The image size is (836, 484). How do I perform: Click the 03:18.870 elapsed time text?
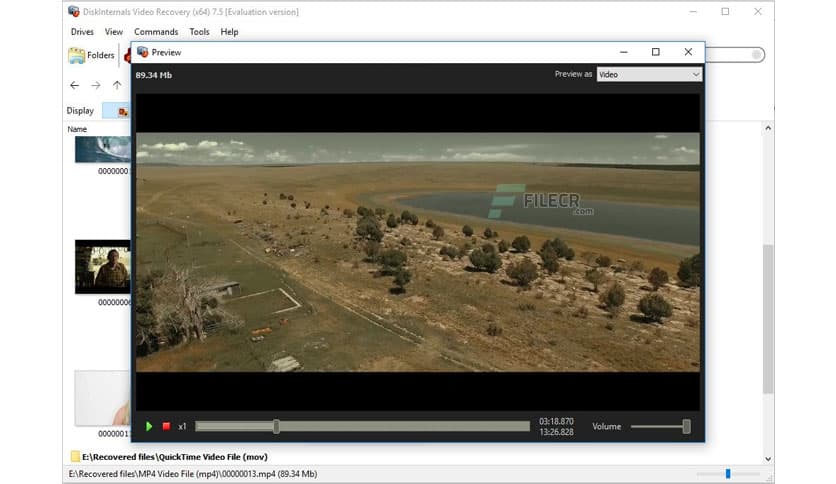coord(556,421)
